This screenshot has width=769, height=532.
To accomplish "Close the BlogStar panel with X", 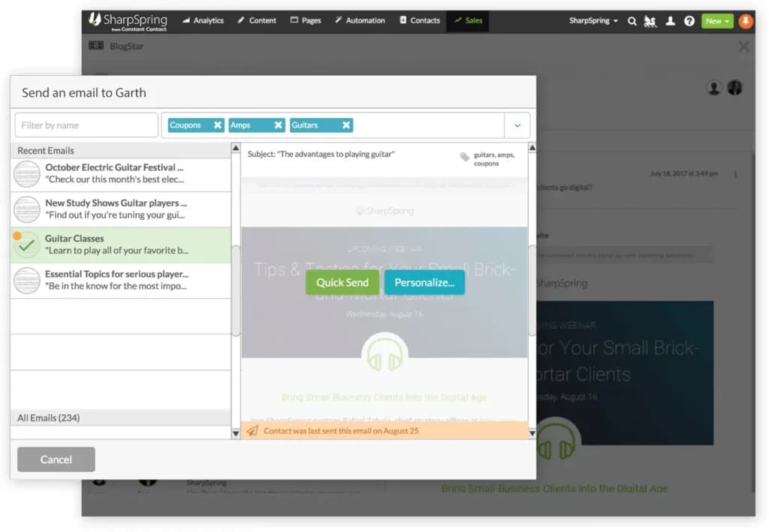I will click(743, 47).
